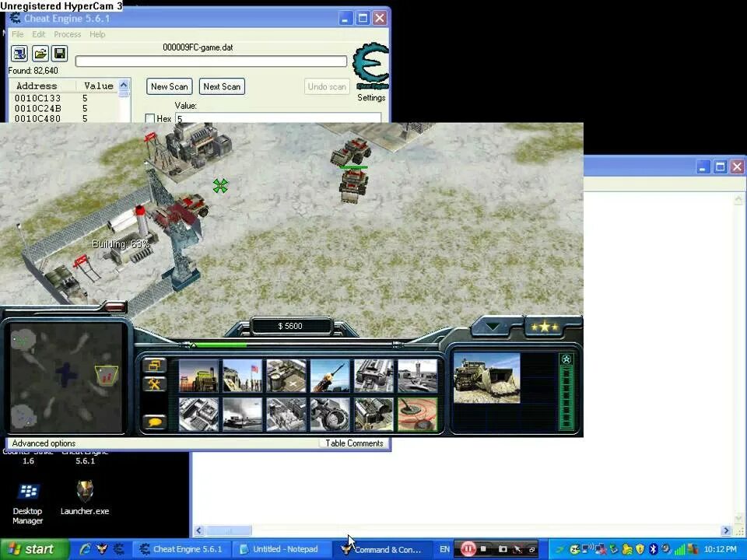
Task: Click the round star emblem above the green unit bar
Action: coord(566,359)
